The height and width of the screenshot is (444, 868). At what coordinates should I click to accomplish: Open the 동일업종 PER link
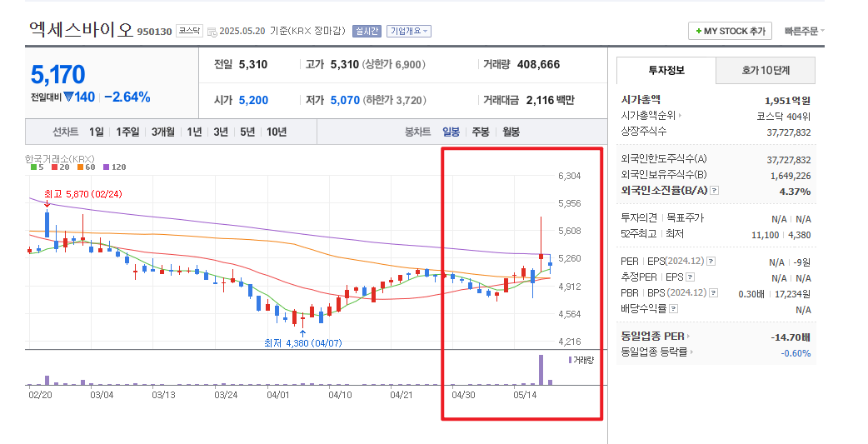tap(656, 336)
